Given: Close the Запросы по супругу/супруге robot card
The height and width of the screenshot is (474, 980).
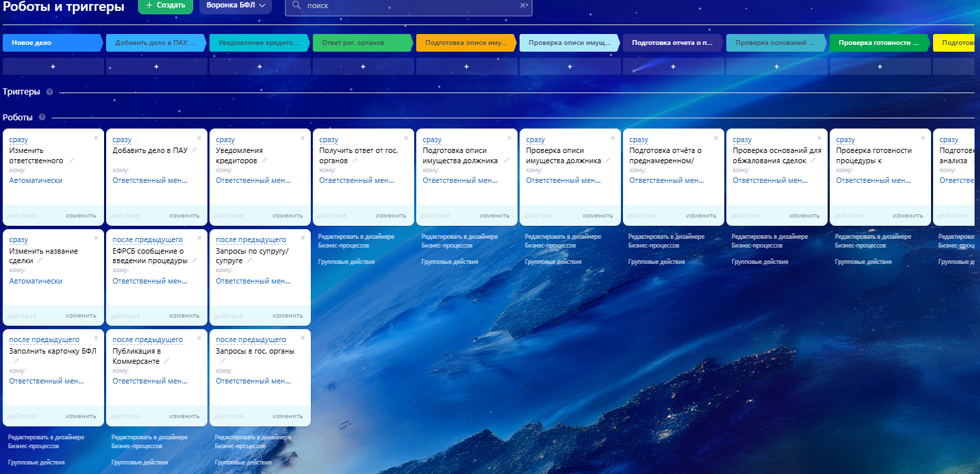Looking at the screenshot, I should tap(303, 238).
